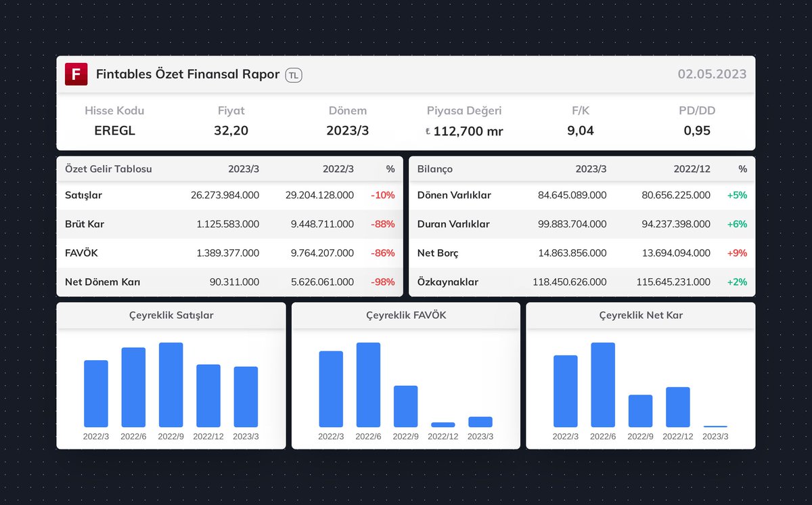Select the 2023/3 bar in Çeyreklik FAVÖK
This screenshot has width=812, height=505.
click(x=480, y=421)
